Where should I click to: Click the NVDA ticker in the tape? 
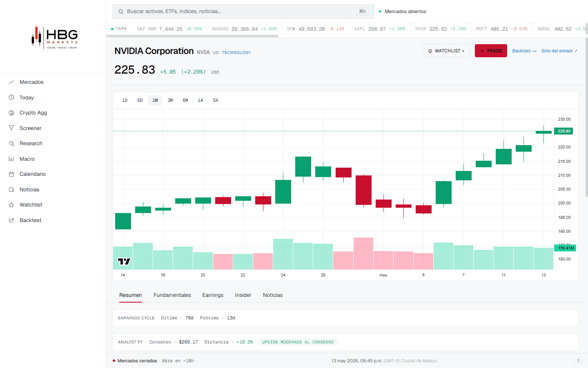point(441,29)
